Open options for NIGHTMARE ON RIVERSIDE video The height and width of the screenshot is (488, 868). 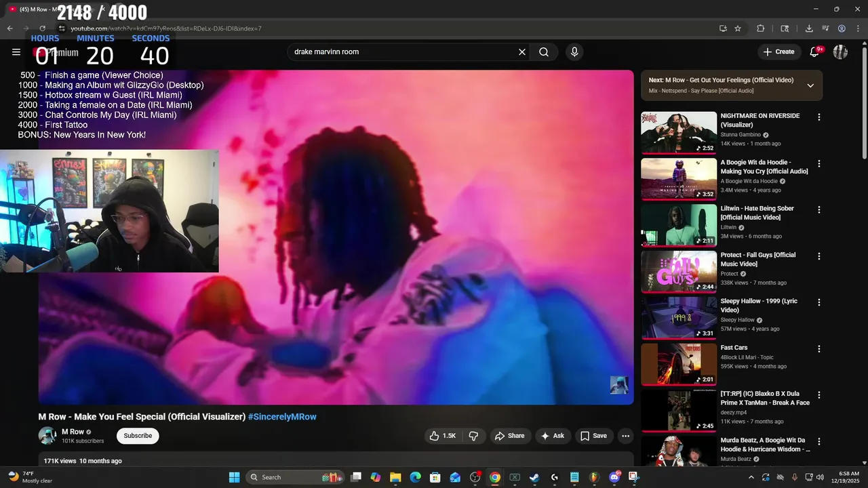click(818, 117)
